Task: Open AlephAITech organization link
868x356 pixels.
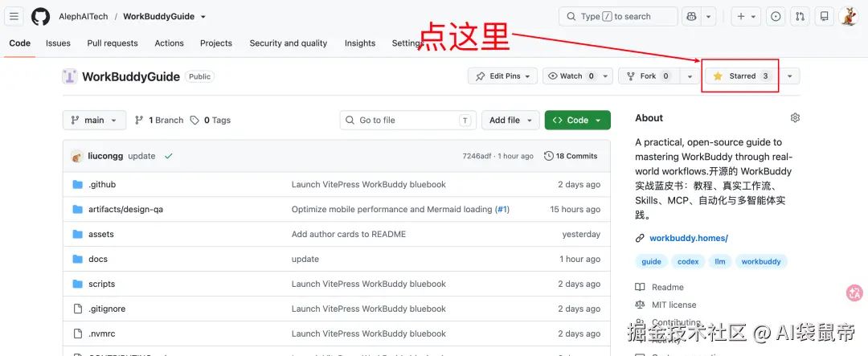Action: (83, 17)
